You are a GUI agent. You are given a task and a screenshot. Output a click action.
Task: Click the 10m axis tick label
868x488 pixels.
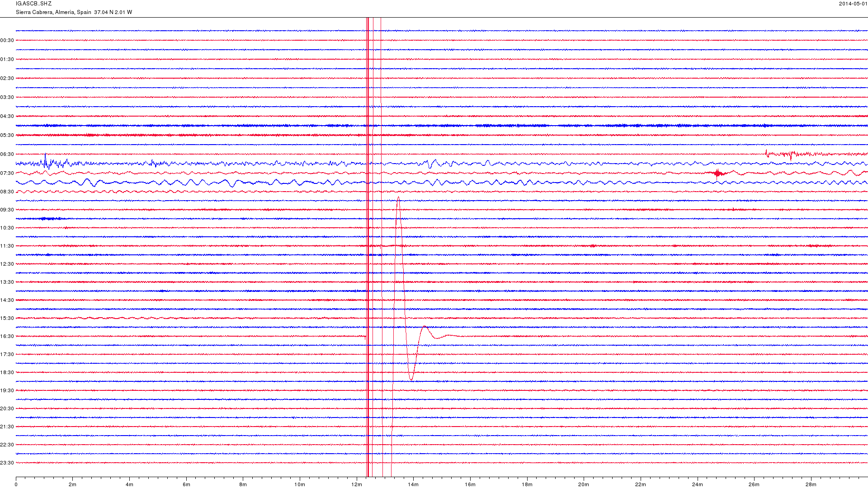coord(300,485)
